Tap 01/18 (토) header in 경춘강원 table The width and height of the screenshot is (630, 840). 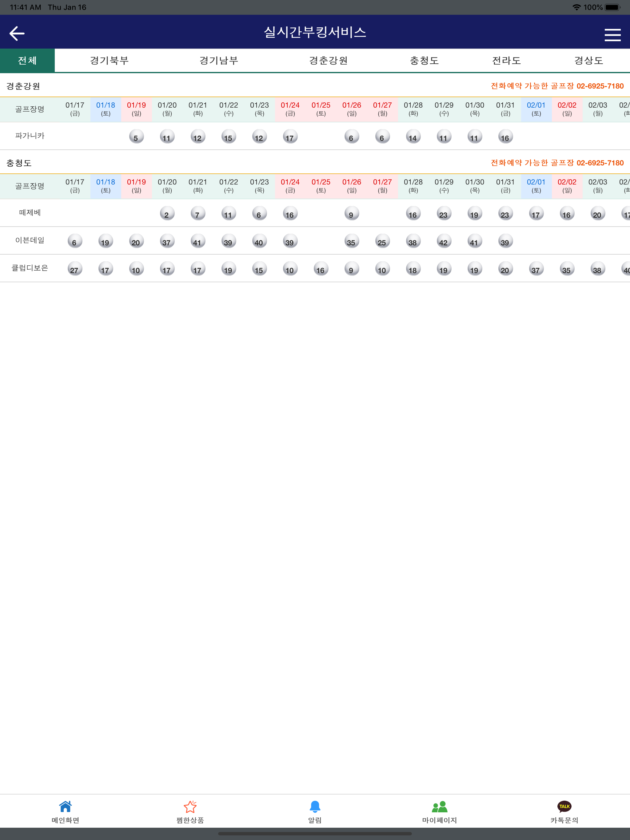coord(106,109)
